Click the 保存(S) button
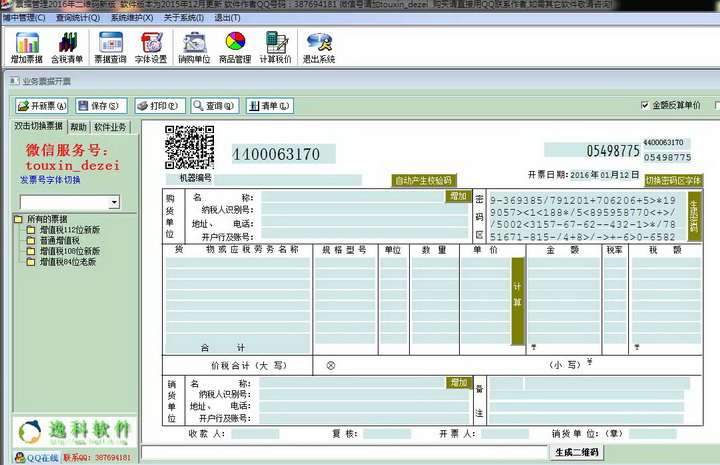Screen dimensions: 720x465 coord(101,106)
